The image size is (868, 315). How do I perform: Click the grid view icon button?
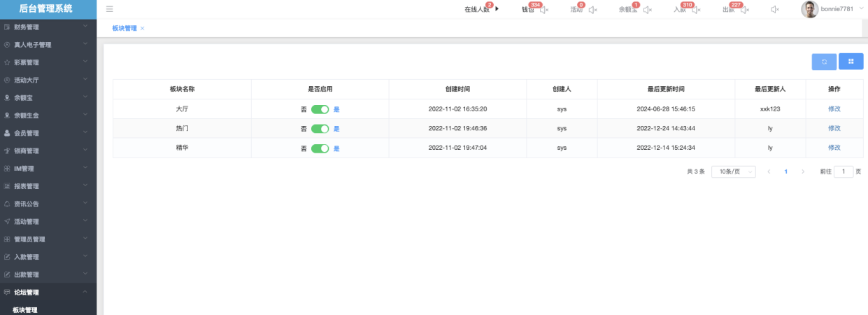coord(851,62)
